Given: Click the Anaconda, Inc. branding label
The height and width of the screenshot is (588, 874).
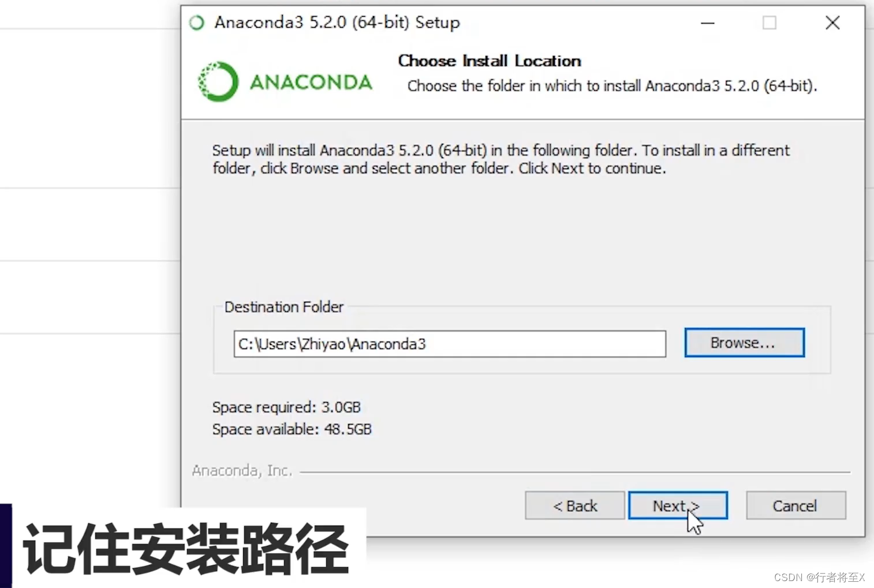Looking at the screenshot, I should pyautogui.click(x=242, y=471).
